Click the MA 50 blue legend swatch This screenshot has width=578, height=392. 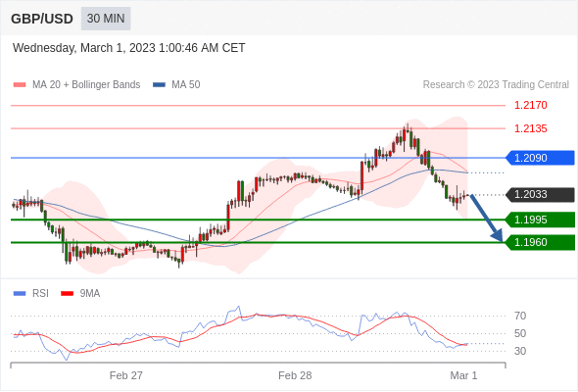tap(159, 85)
